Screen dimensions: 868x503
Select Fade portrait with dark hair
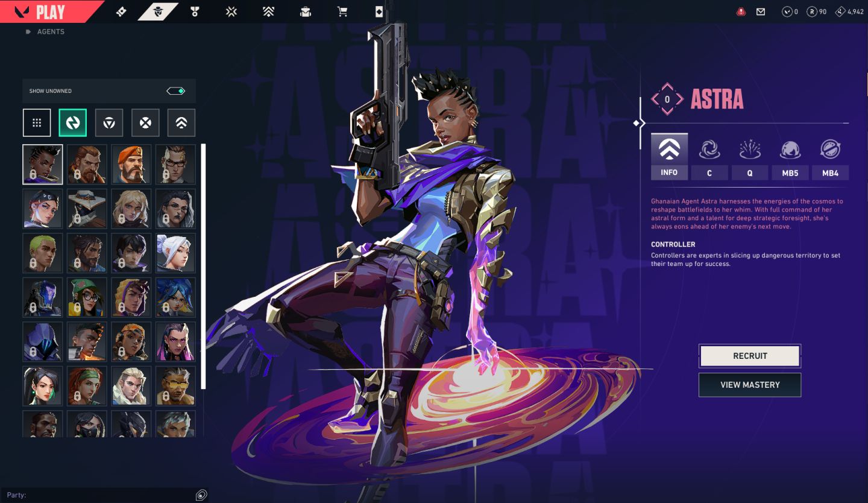(175, 209)
